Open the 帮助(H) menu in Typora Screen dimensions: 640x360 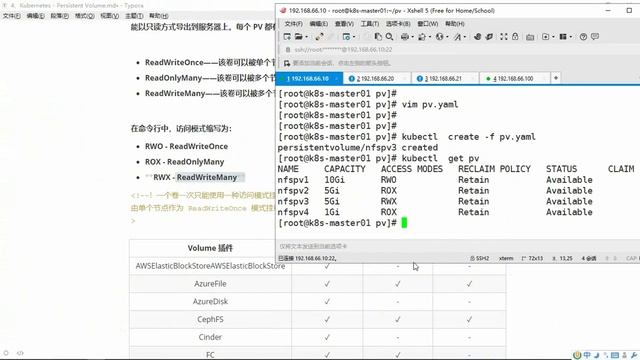point(159,16)
